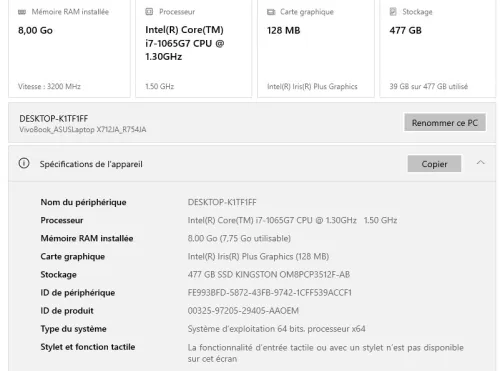
Task: Copy device specifications with Copier button
Action: 434,164
